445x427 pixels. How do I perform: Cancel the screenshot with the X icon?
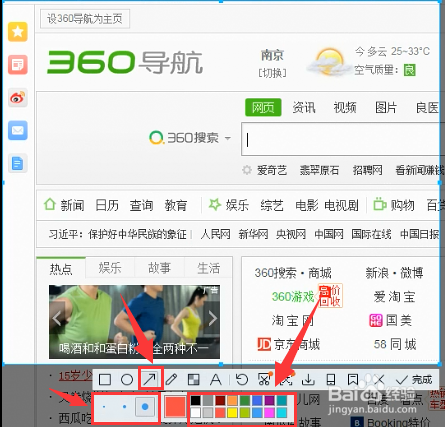(378, 379)
